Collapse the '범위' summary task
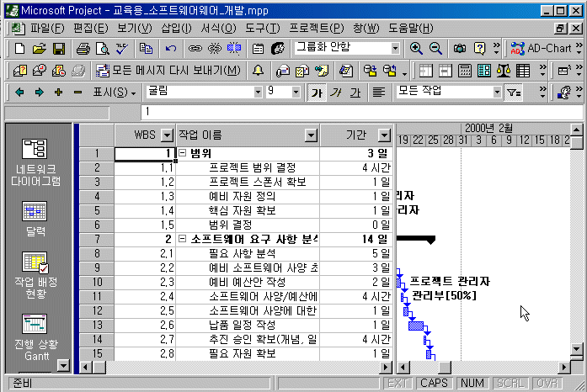Viewport: 587px width, 392px height. [182, 152]
